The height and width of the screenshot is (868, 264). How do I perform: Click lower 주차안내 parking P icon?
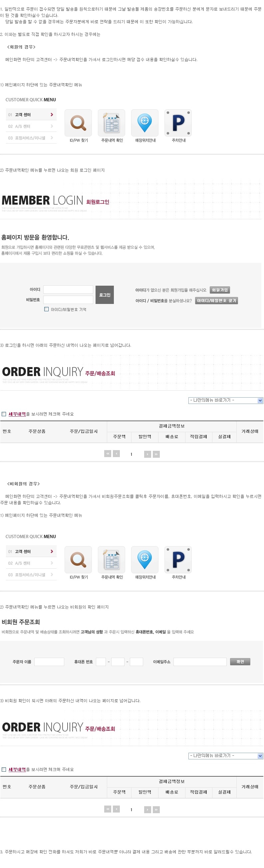(178, 560)
